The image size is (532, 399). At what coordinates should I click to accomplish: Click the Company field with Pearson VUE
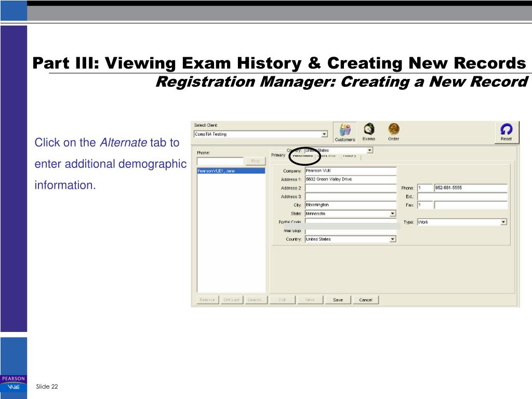tap(351, 170)
